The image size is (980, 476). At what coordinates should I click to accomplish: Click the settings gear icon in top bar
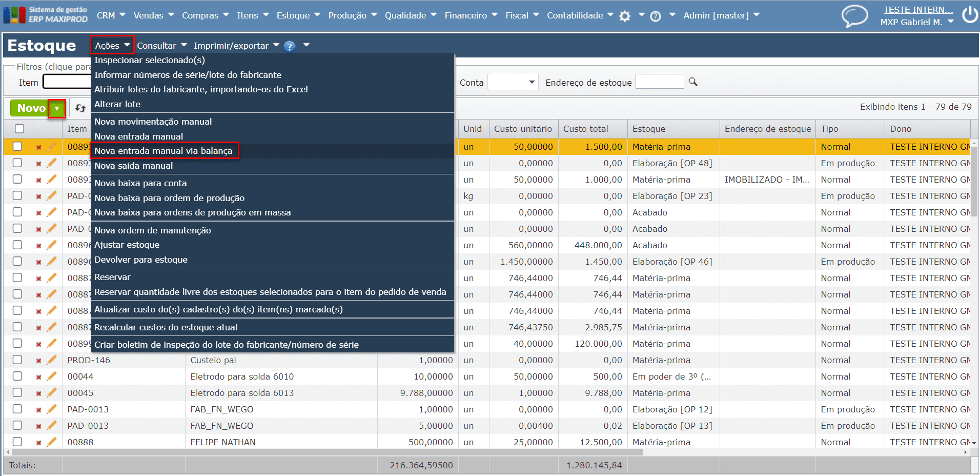pyautogui.click(x=624, y=16)
